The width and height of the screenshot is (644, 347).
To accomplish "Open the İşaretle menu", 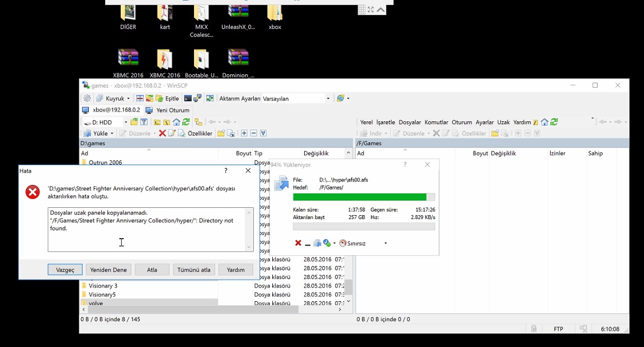I will [386, 122].
